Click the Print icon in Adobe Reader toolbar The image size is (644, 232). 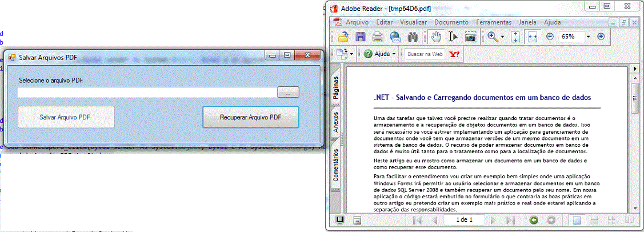[378, 37]
